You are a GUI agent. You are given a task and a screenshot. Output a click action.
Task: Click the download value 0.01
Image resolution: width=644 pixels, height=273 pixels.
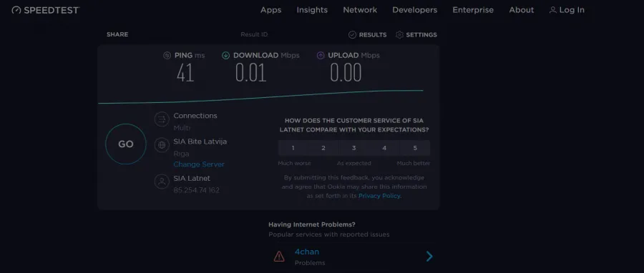click(251, 74)
